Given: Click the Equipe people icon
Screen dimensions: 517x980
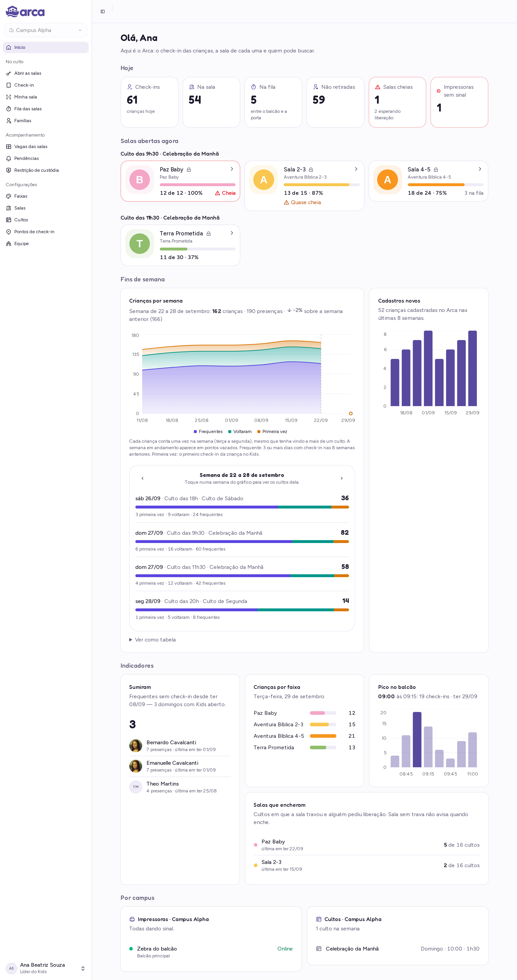Looking at the screenshot, I should pos(8,243).
